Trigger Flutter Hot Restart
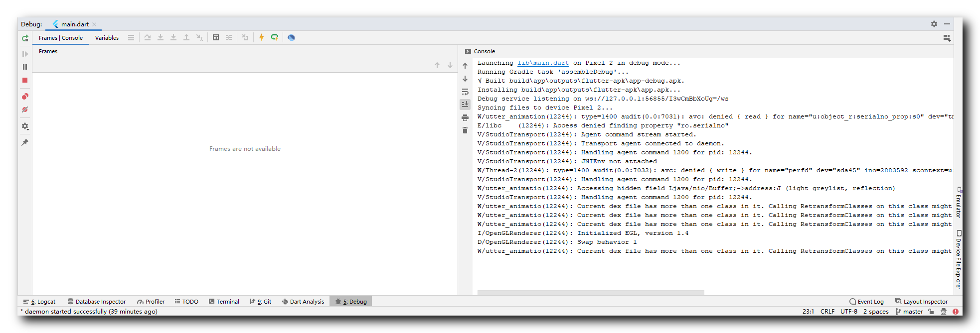This screenshot has height=333, width=980. 275,37
